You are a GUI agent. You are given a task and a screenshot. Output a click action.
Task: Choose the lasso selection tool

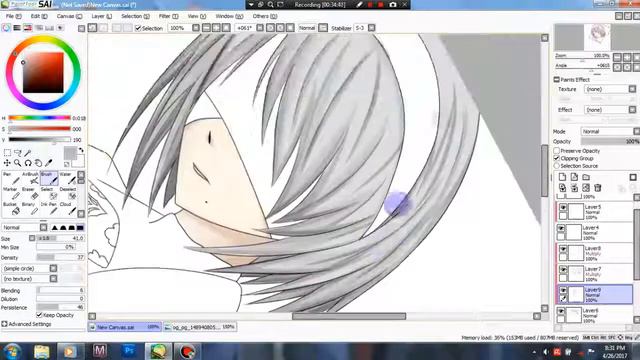point(18,153)
